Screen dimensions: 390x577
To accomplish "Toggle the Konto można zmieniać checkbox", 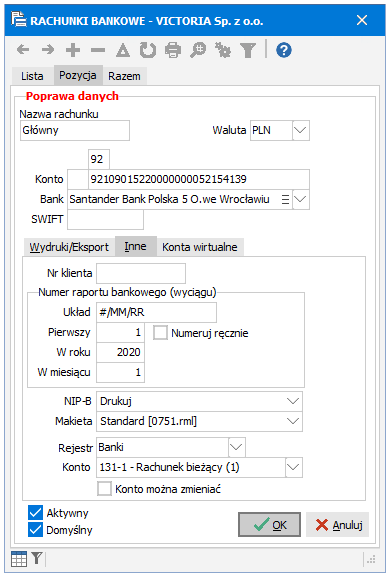I will point(104,489).
